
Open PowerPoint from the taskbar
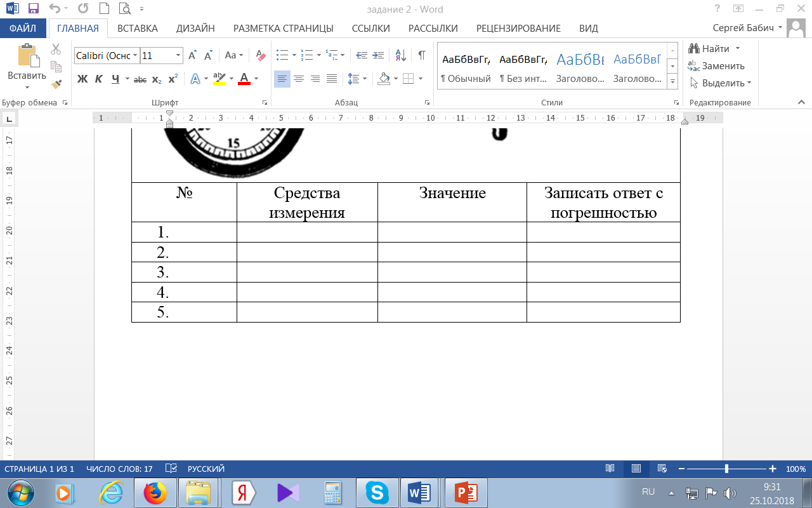[x=465, y=493]
